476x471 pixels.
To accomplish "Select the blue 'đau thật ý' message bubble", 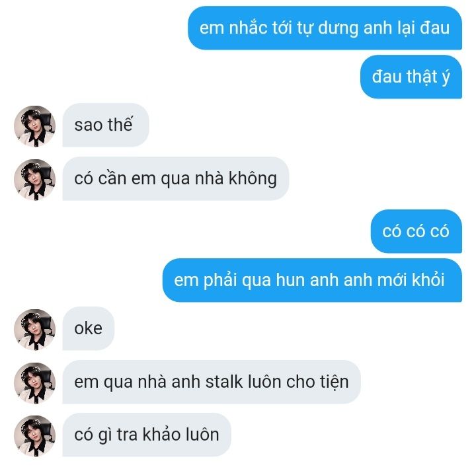I will (x=411, y=77).
